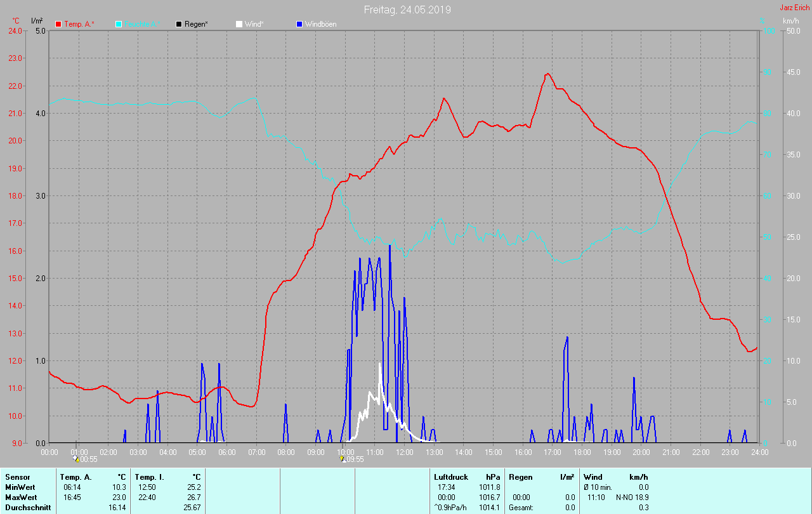Click the Sensor row header
This screenshot has width=812, height=514.
[18, 477]
